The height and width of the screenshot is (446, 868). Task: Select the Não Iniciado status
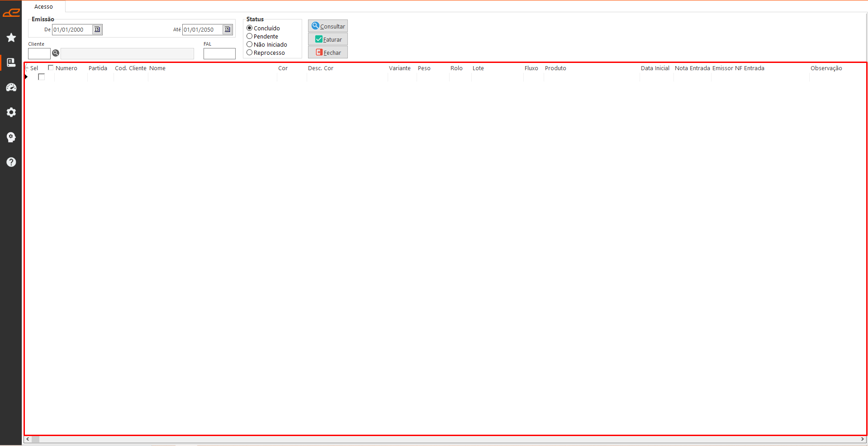(x=249, y=44)
